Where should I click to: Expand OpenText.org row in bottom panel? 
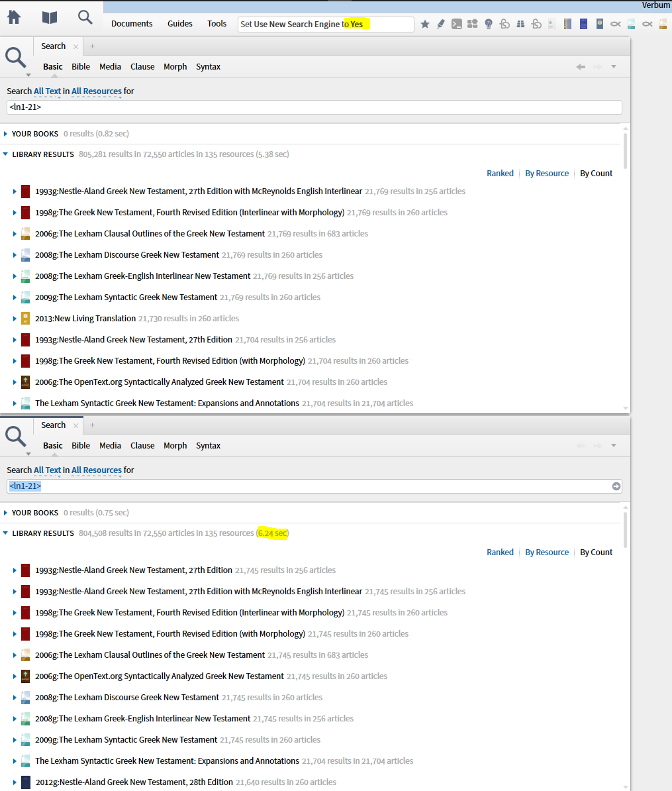point(15,676)
